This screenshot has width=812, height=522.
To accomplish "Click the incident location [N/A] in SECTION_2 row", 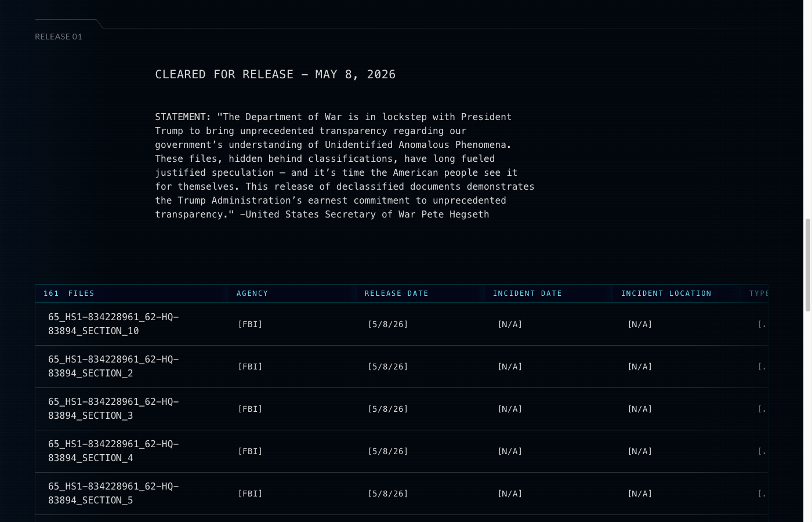I will pos(640,367).
